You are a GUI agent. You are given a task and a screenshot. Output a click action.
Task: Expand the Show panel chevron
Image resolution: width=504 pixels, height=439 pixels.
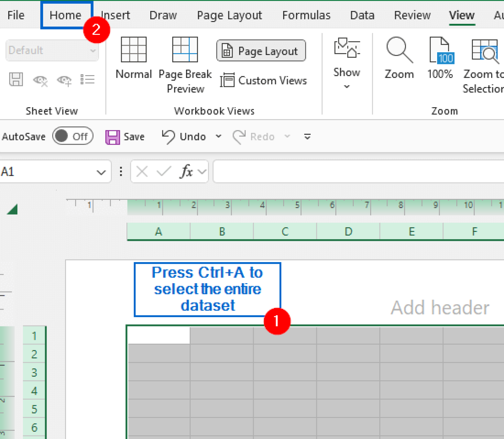[x=347, y=86]
